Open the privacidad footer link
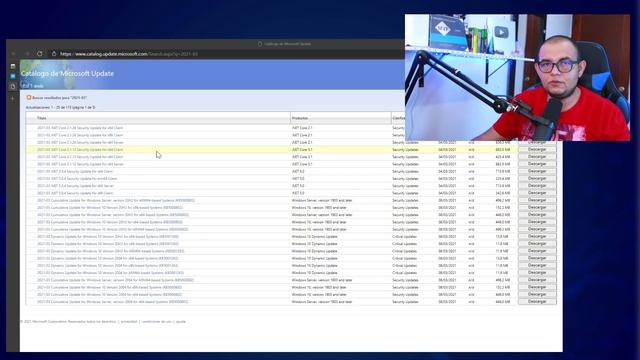 point(129,322)
